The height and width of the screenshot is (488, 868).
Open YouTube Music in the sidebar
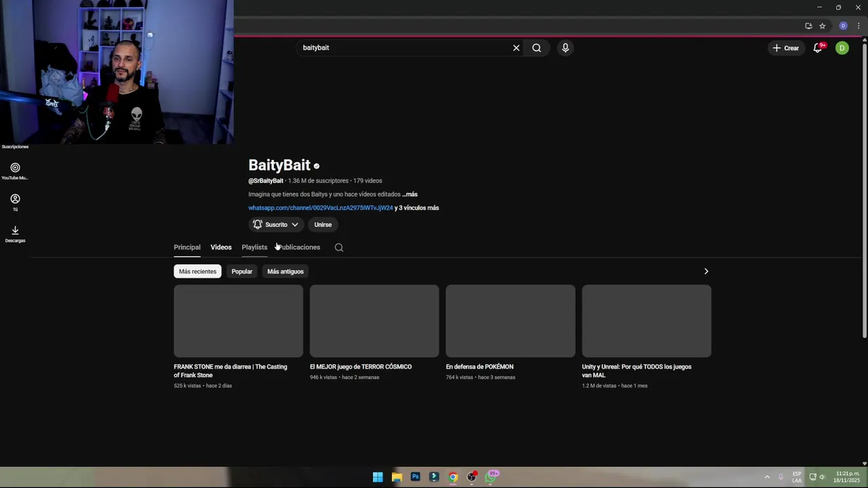15,171
